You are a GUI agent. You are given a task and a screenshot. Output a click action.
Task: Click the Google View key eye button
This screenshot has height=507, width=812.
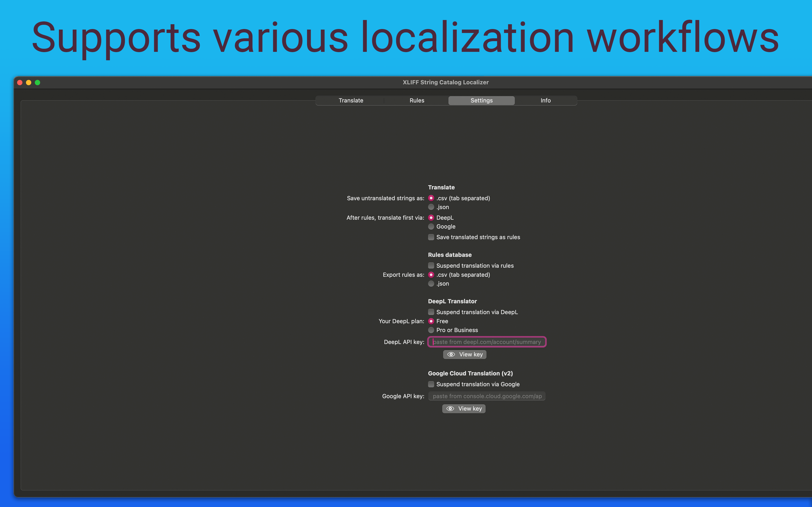point(464,408)
